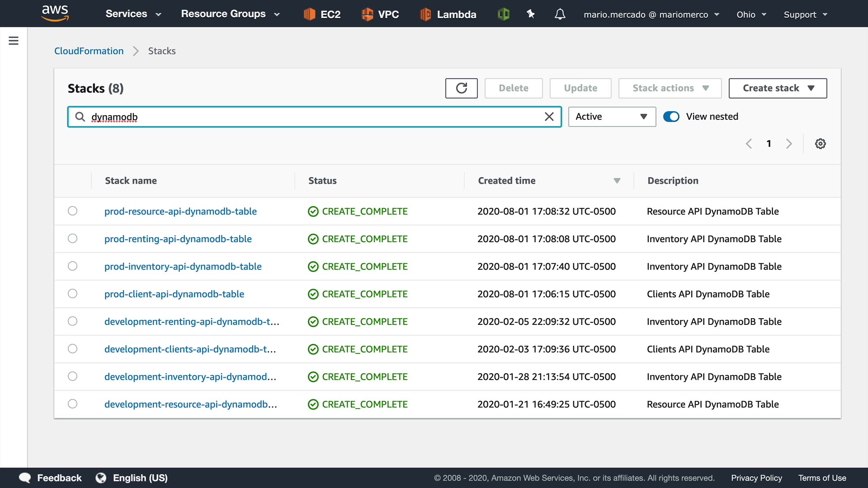
Task: Open the Active status filter dropdown
Action: click(611, 117)
